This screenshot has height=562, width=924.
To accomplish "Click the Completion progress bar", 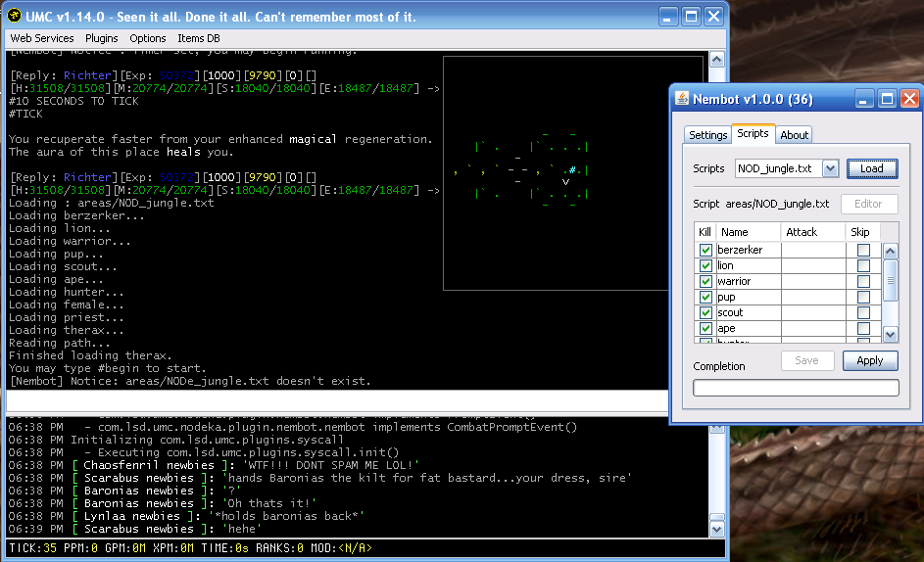I will tap(796, 388).
